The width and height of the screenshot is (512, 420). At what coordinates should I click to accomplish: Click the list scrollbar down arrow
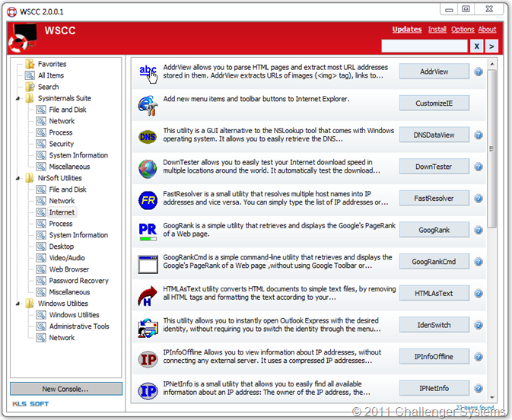coord(491,397)
